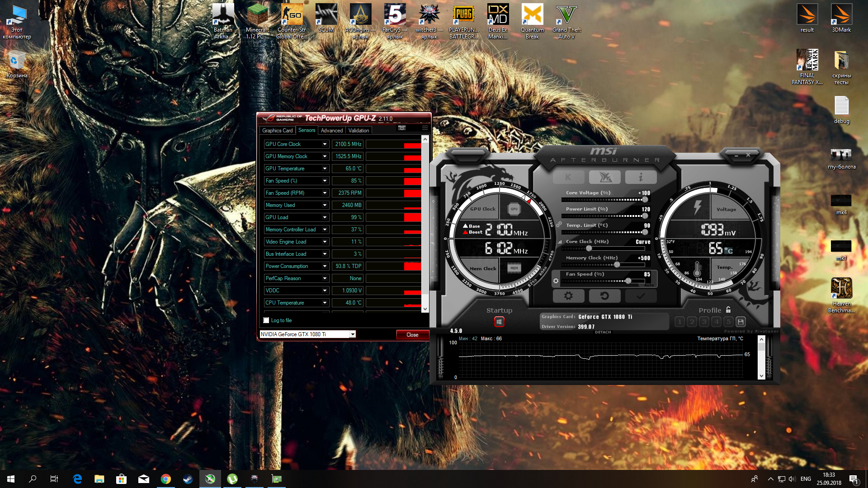
Task: Open Afterburner settings gear button
Action: click(568, 296)
